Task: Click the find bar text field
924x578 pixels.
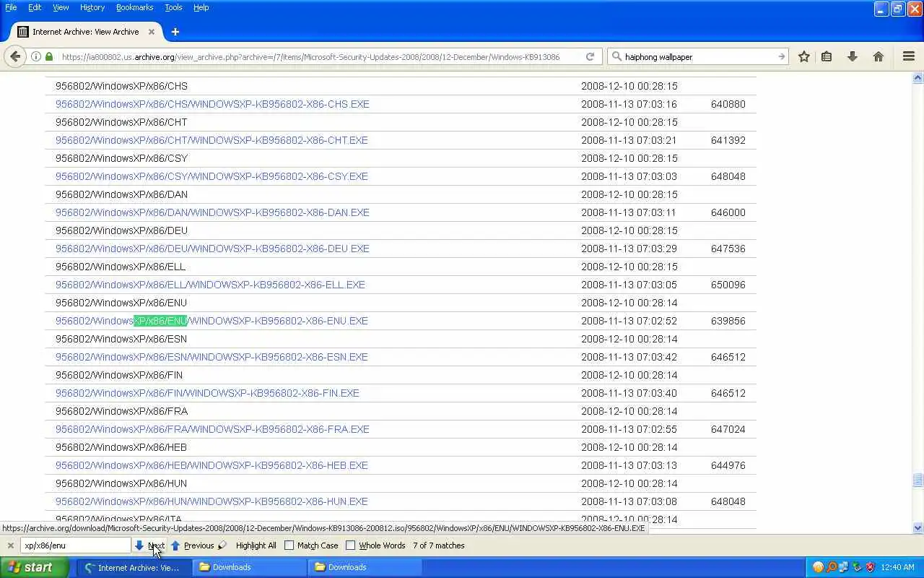Action: tap(76, 545)
